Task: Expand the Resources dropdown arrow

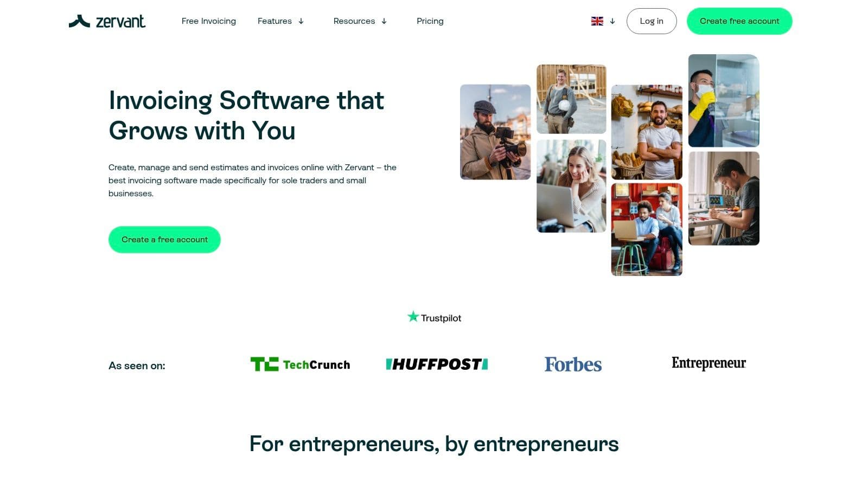Action: coord(384,21)
